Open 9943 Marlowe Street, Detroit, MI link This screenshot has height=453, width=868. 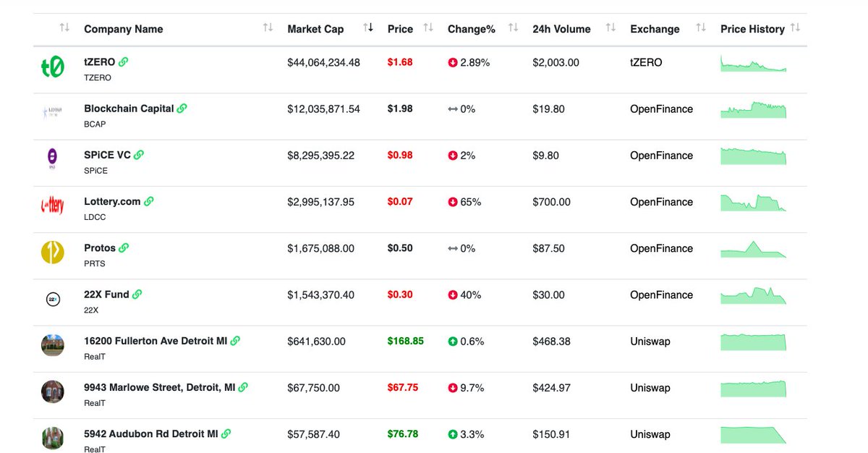[160, 387]
